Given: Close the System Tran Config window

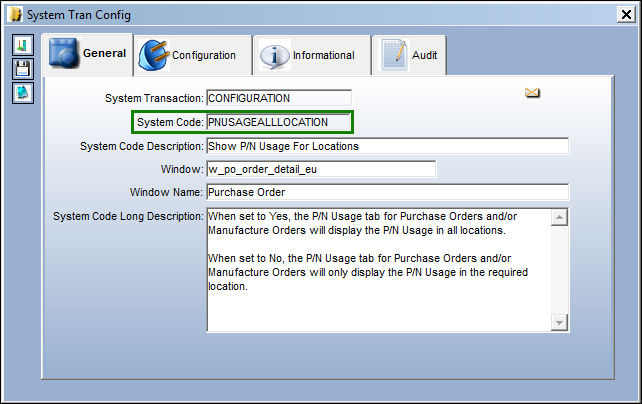Looking at the screenshot, I should coord(626,15).
